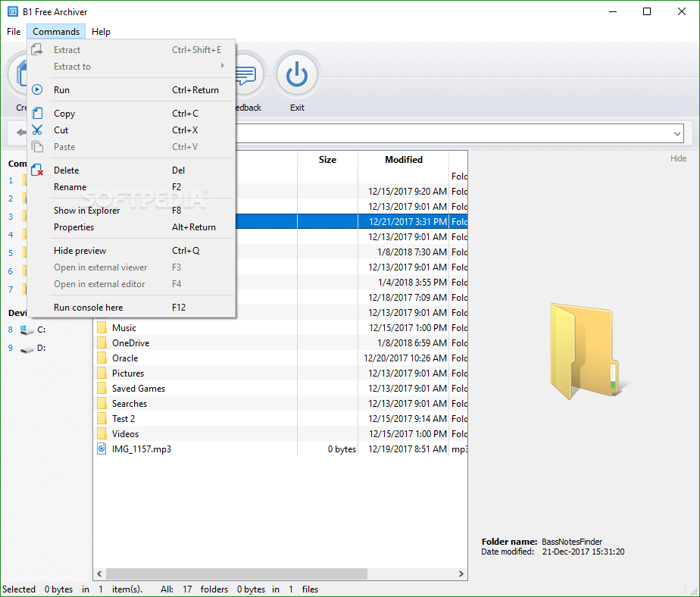Viewport: 700px width, 597px height.
Task: Choose Copy from the Commands menu
Action: click(132, 114)
